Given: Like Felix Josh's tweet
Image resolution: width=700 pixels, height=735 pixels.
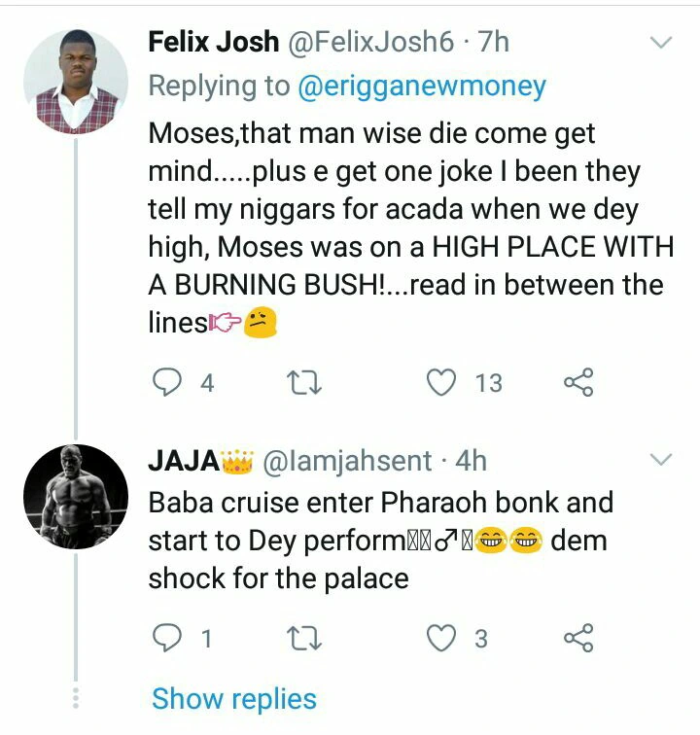Looking at the screenshot, I should point(442,383).
